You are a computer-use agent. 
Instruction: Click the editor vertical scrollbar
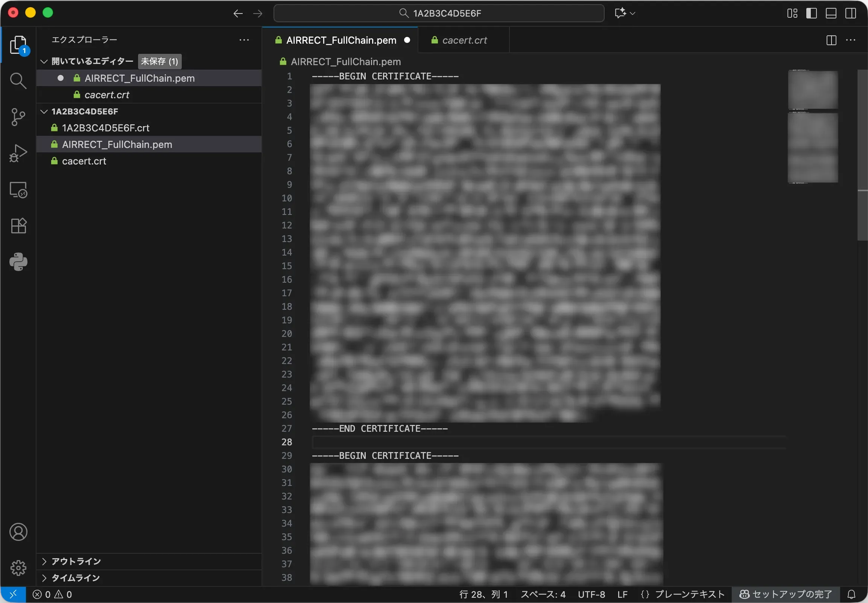tap(862, 155)
